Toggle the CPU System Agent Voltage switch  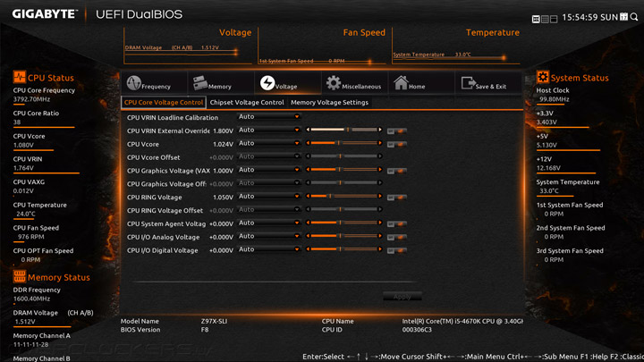click(397, 223)
